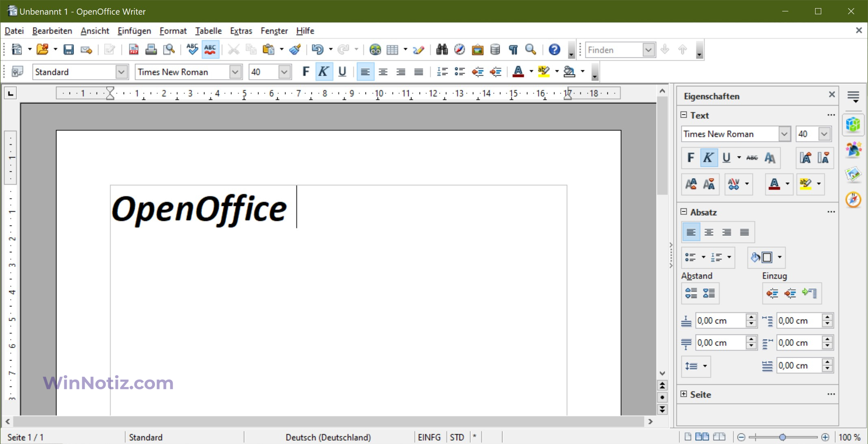Open the sidebar font name dropdown
The image size is (868, 444).
(x=784, y=134)
